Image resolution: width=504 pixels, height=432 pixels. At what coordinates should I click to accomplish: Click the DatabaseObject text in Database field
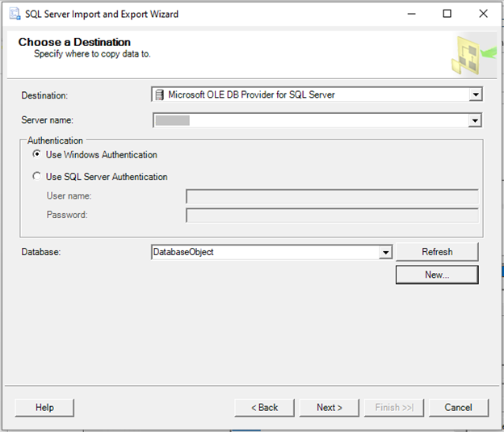point(183,252)
